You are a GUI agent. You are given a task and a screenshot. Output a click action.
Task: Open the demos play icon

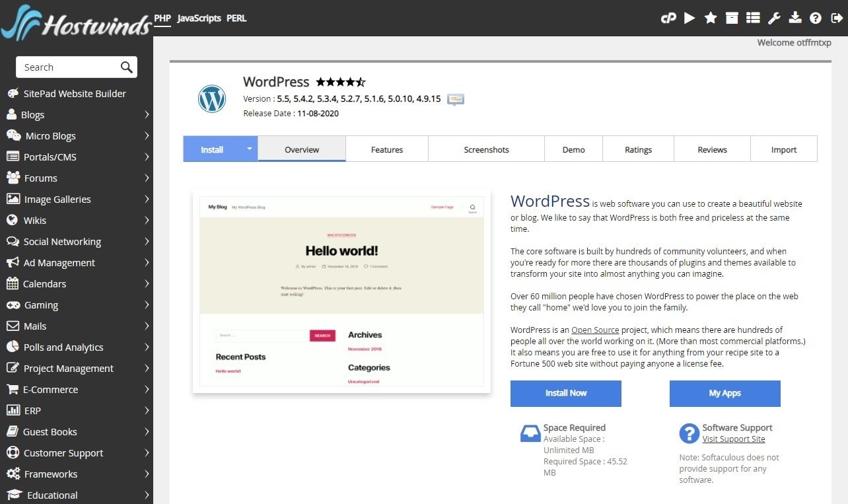pos(689,18)
